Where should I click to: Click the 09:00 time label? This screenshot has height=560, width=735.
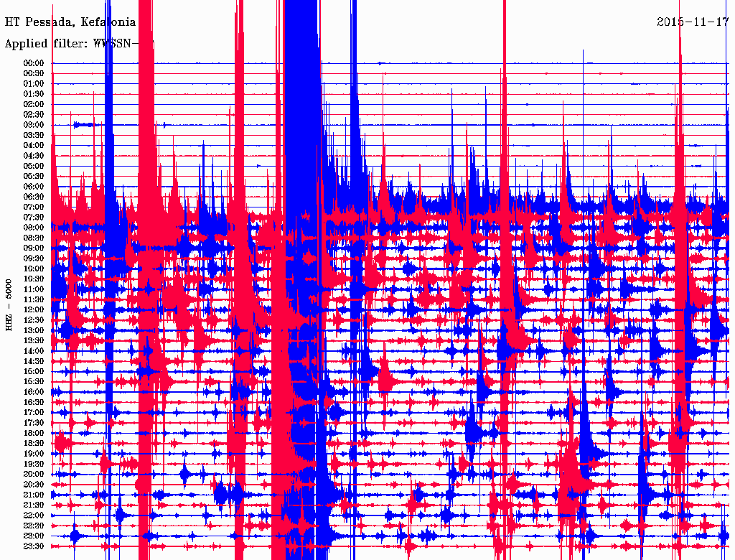(x=34, y=248)
